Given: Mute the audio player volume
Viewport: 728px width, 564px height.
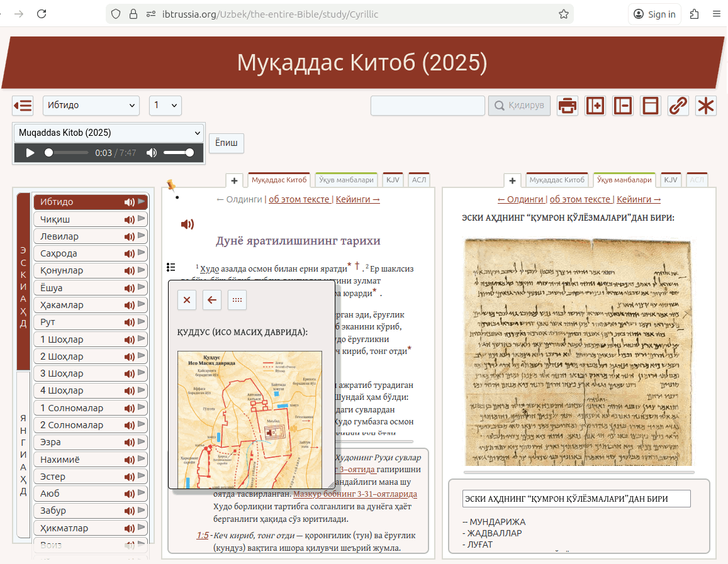Looking at the screenshot, I should [152, 153].
